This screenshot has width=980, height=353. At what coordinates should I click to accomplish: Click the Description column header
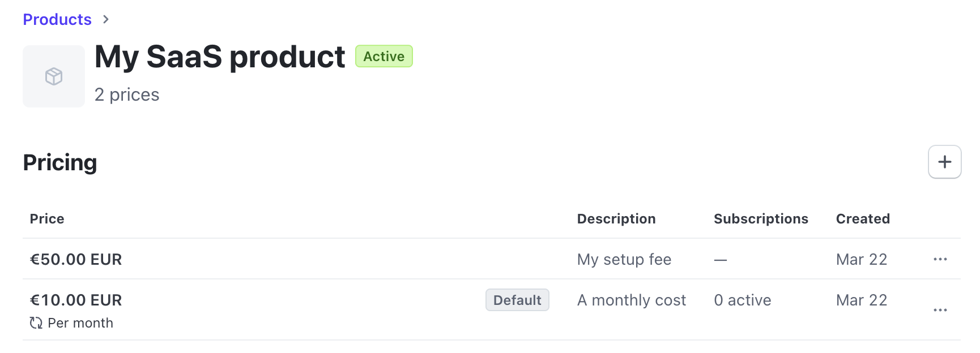pyautogui.click(x=616, y=219)
